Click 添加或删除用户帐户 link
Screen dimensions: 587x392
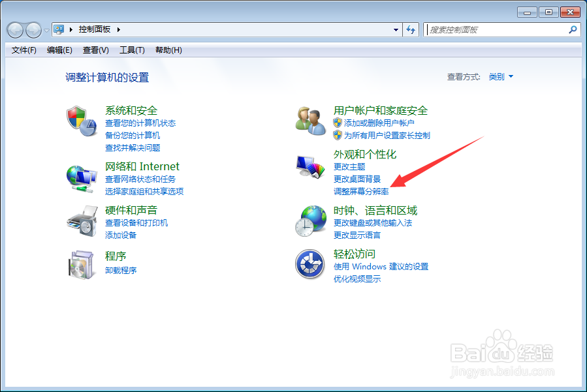pos(379,123)
